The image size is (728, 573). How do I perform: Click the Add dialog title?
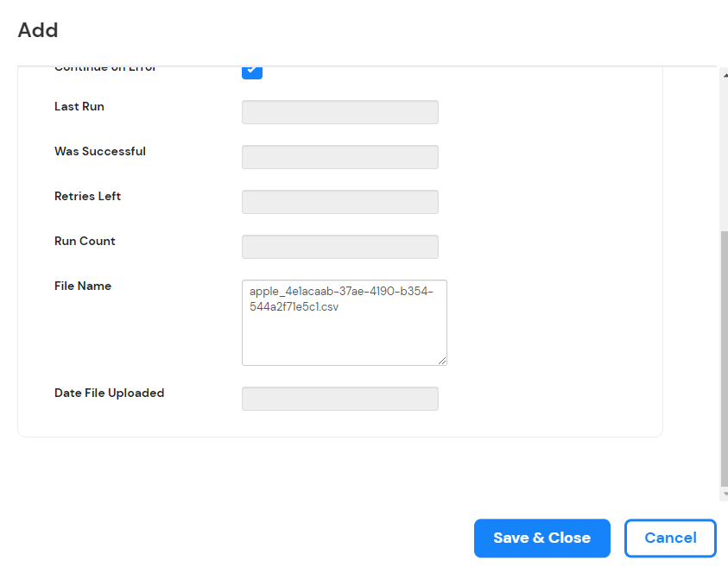(37, 30)
